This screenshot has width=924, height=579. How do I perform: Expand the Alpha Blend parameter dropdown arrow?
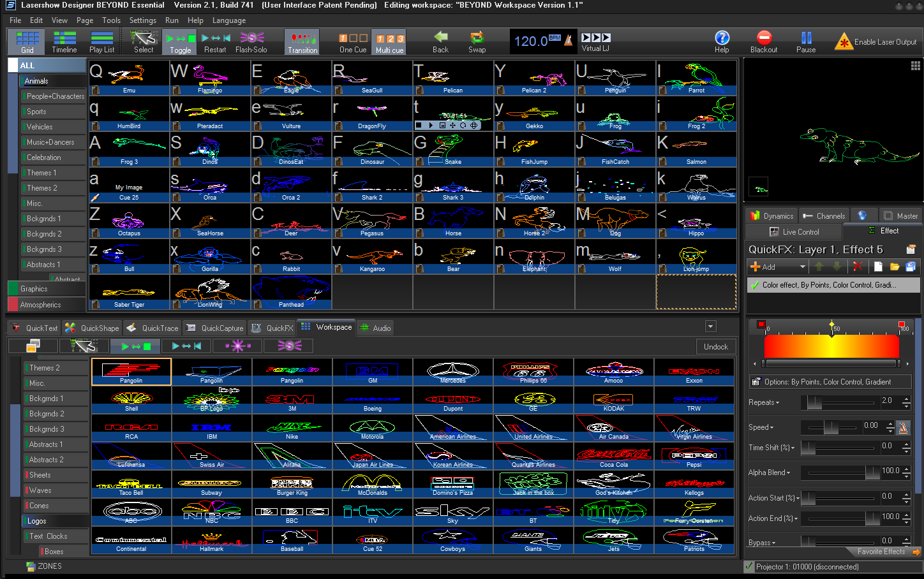tap(789, 473)
